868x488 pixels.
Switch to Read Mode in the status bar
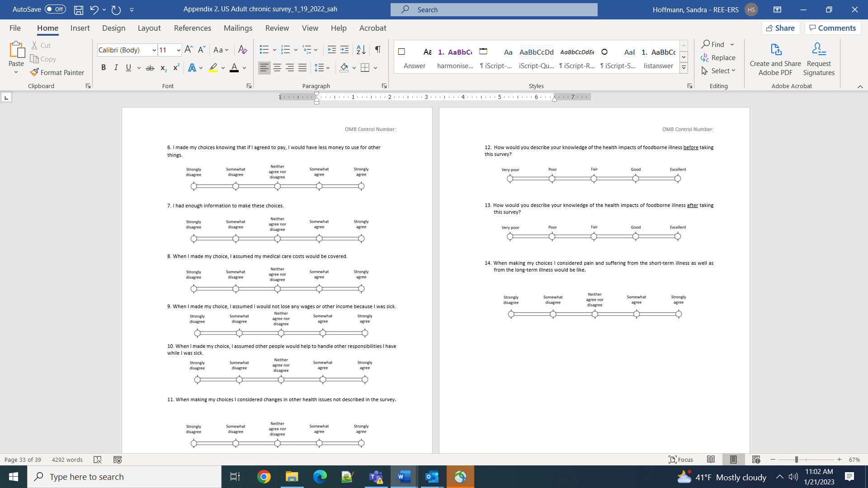pos(711,460)
